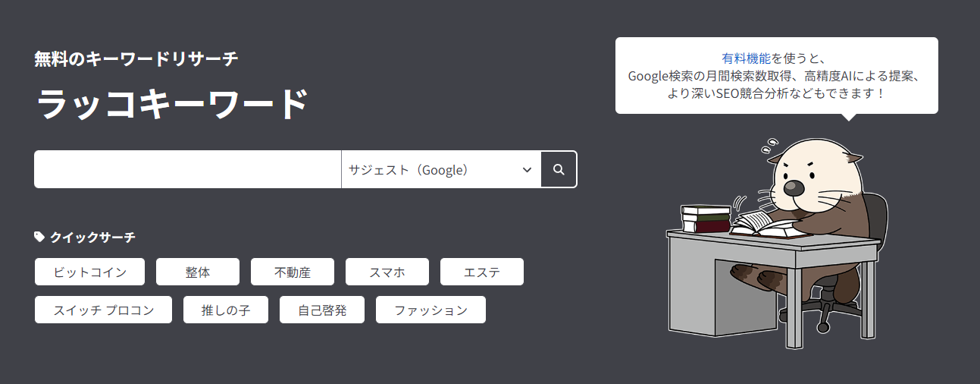Screen dimensions: 980x384
Task: Expand the search type chevron arrow
Action: click(528, 169)
